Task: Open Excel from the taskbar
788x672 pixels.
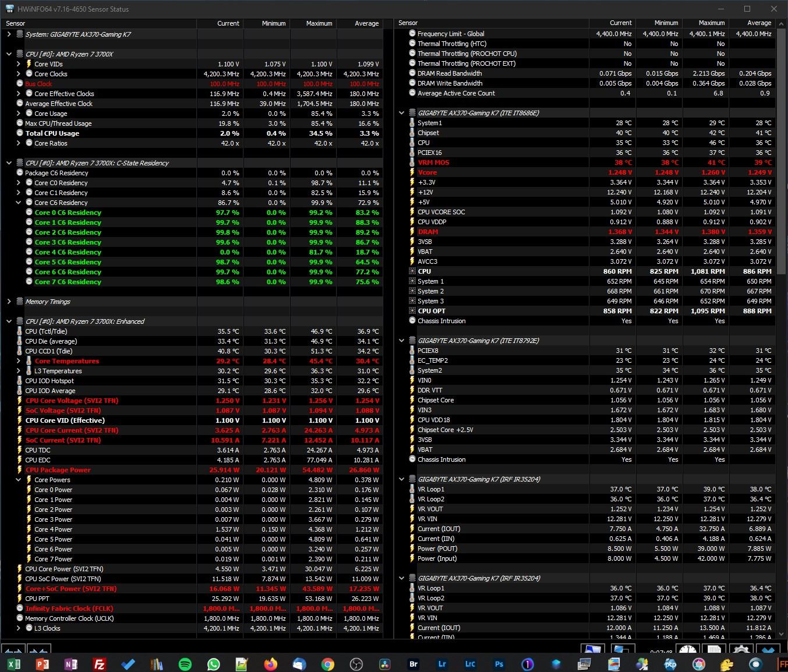Action: 14,663
